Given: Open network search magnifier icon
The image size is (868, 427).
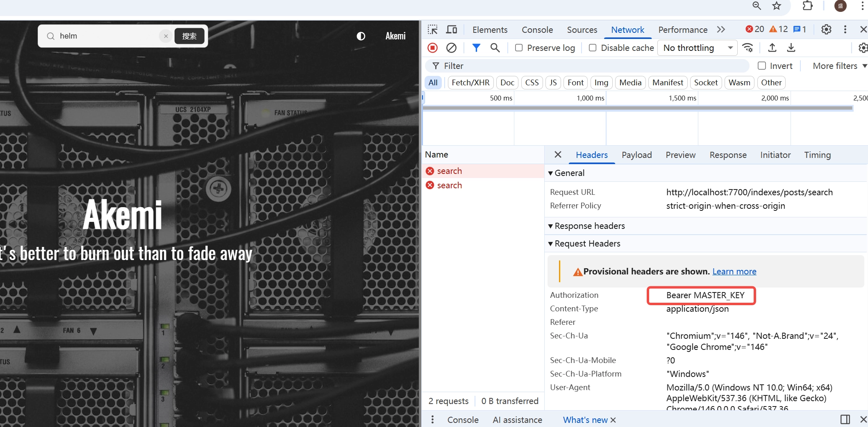Looking at the screenshot, I should point(495,48).
